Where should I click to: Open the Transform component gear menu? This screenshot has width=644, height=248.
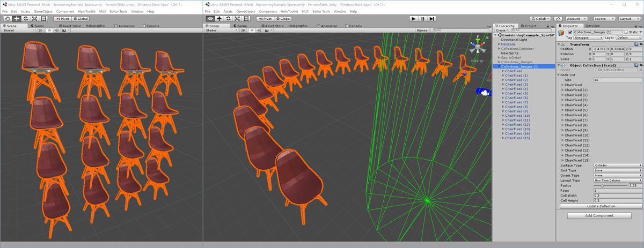640,44
